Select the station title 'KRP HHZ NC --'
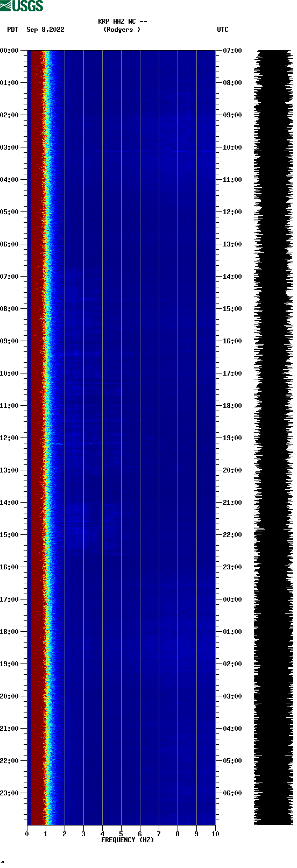This screenshot has width=297, height=868. [x=123, y=22]
